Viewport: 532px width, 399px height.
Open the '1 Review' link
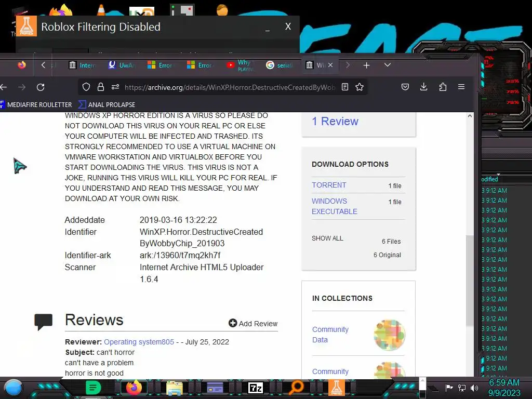(335, 121)
